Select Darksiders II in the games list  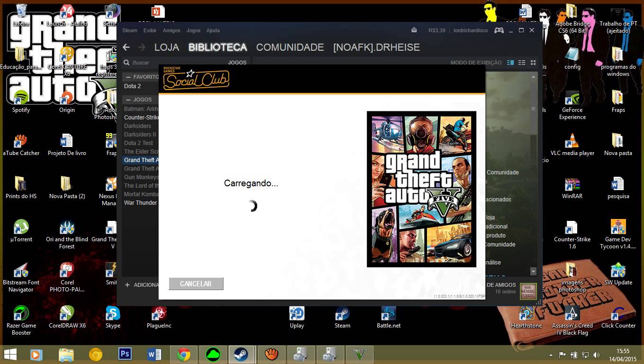coord(140,135)
